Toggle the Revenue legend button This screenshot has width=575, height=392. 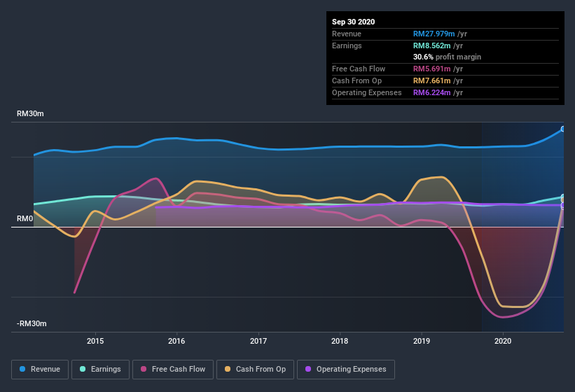point(40,370)
